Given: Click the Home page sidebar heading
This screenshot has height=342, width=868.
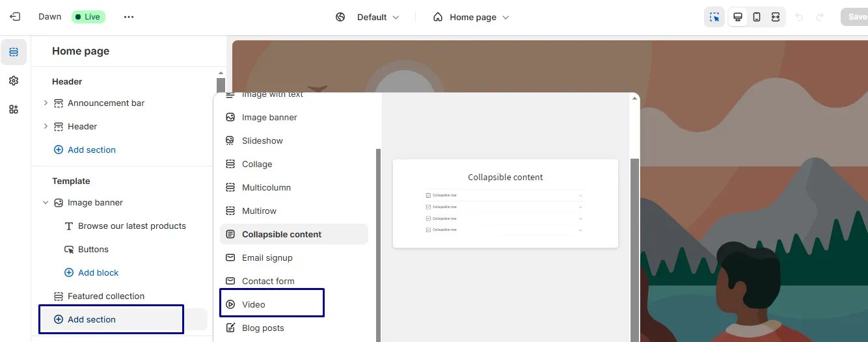Looking at the screenshot, I should (81, 51).
